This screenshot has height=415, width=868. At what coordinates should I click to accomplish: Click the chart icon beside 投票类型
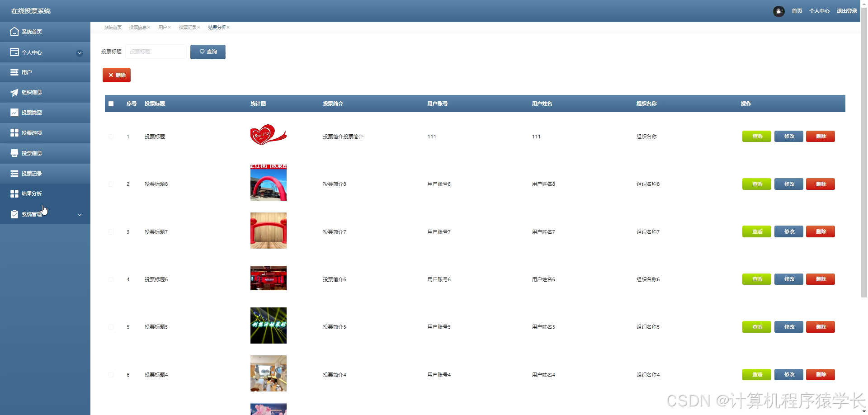click(14, 113)
